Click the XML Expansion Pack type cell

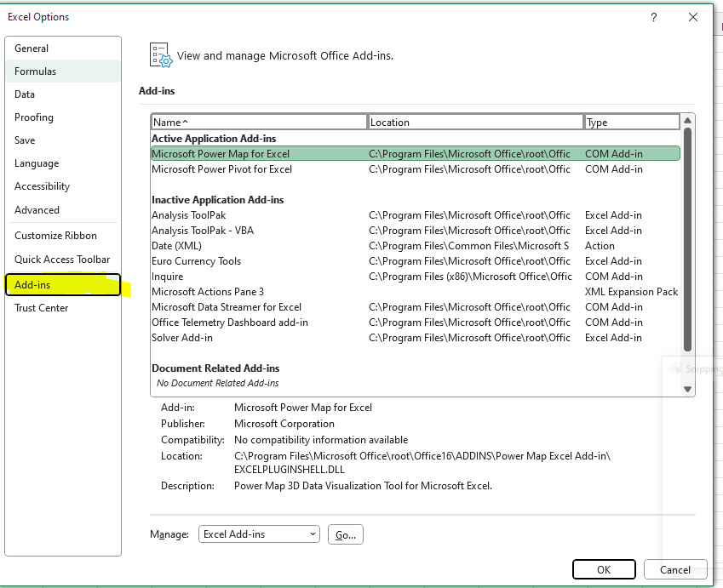[631, 292]
